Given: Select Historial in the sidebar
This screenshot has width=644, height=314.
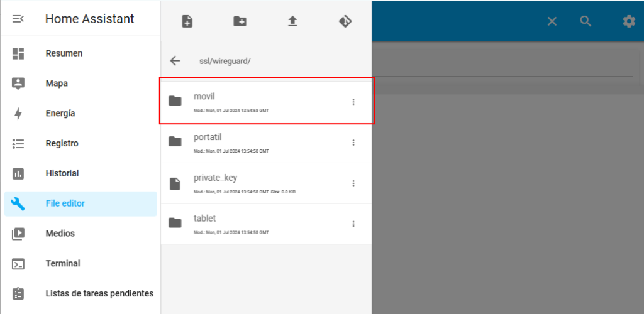Looking at the screenshot, I should pyautogui.click(x=62, y=173).
